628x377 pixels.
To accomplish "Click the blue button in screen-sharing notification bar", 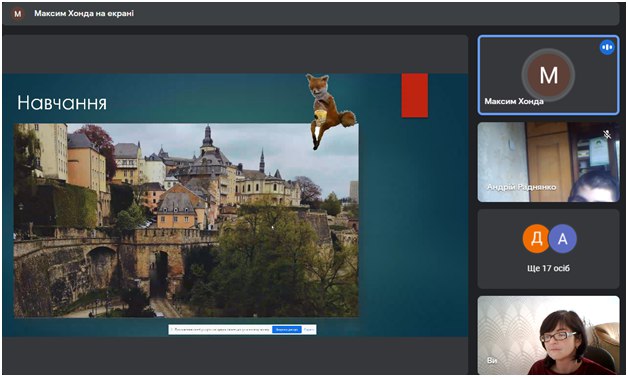I will click(287, 330).
